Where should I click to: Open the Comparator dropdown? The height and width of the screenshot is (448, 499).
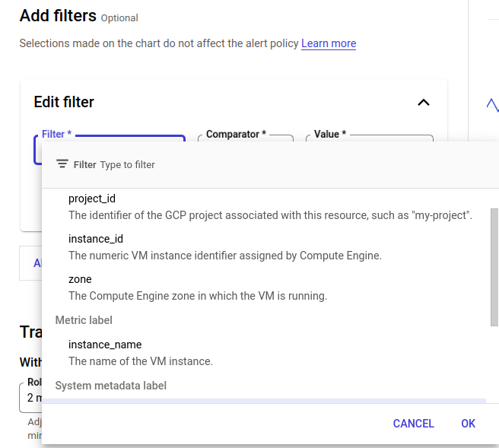[x=244, y=138]
